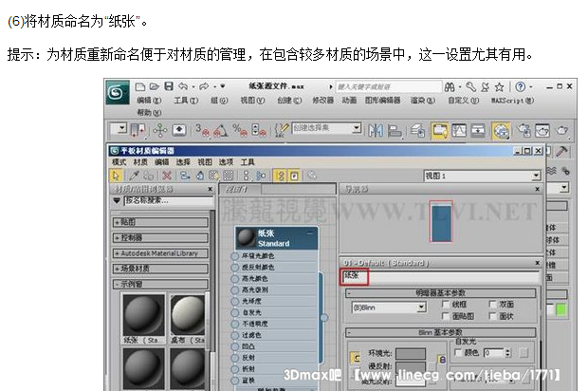Click the eyedropper Pick Material from Object icon
The height and width of the screenshot is (391, 588).
click(x=134, y=176)
